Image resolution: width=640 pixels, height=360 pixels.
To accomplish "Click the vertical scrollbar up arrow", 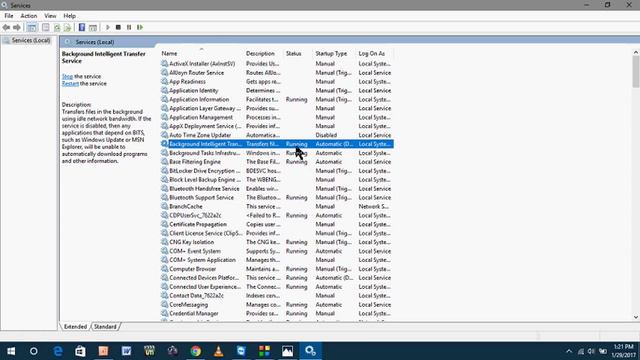I will coord(636,52).
